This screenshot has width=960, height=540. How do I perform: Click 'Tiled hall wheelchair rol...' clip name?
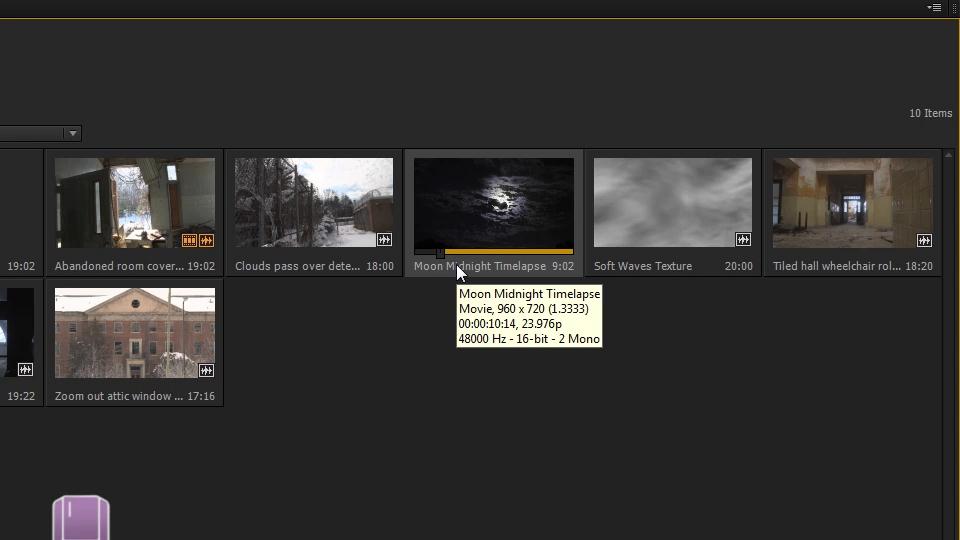[x=836, y=266]
